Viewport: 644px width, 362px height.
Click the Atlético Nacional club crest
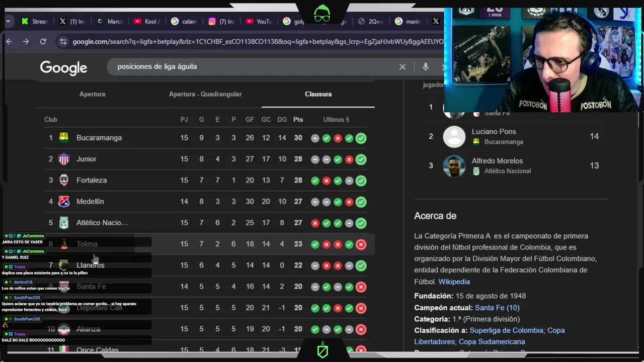point(64,223)
